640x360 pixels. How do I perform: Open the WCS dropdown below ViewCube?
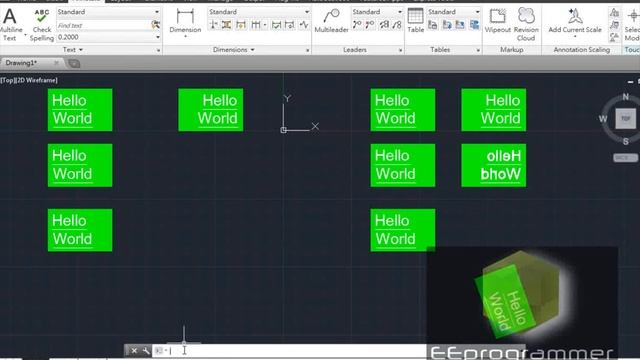click(625, 158)
